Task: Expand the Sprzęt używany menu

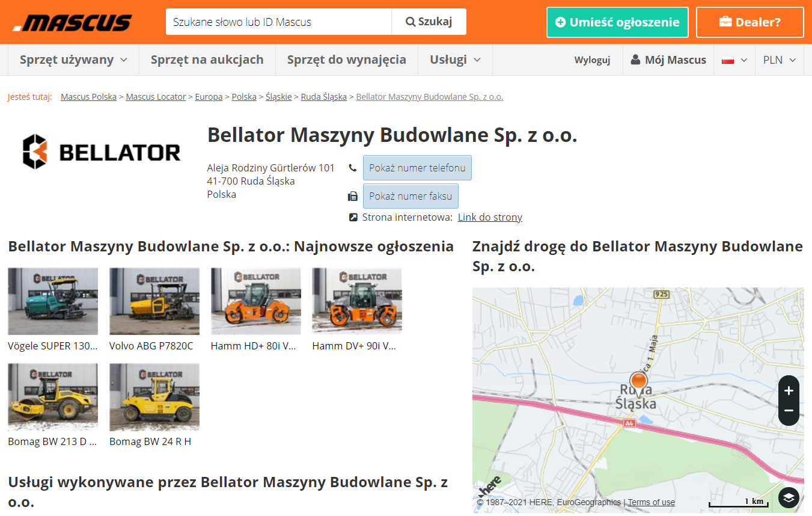Action: [x=73, y=60]
